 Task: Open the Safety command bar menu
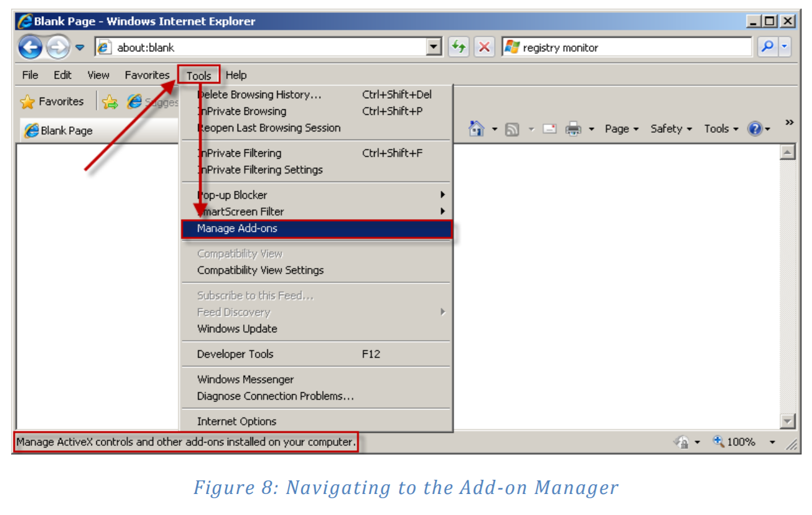(x=671, y=128)
